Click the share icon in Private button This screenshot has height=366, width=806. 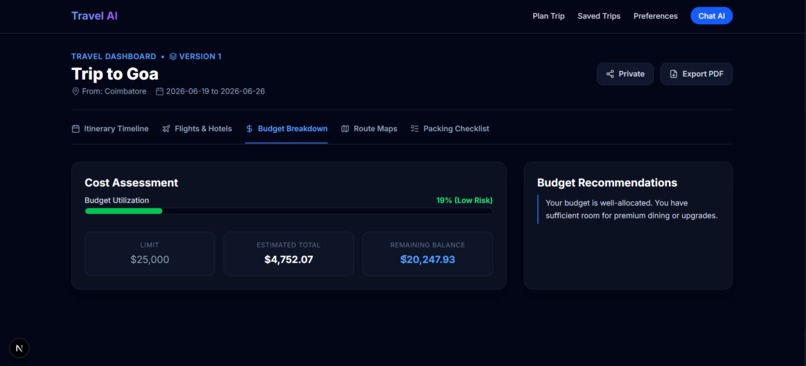click(610, 74)
